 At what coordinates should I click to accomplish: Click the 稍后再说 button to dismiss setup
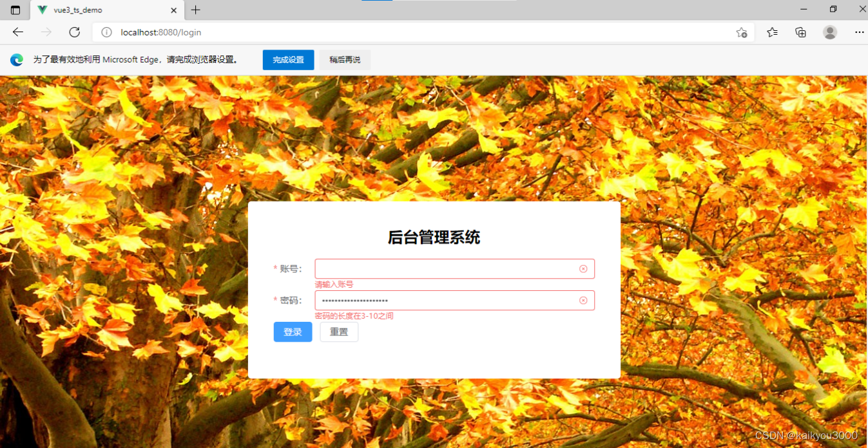345,59
